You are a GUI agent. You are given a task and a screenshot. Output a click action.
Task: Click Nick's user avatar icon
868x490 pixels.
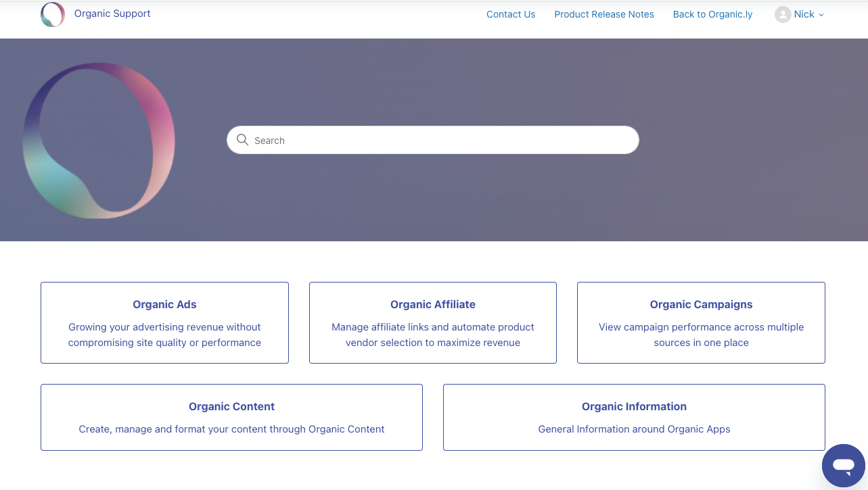[783, 14]
